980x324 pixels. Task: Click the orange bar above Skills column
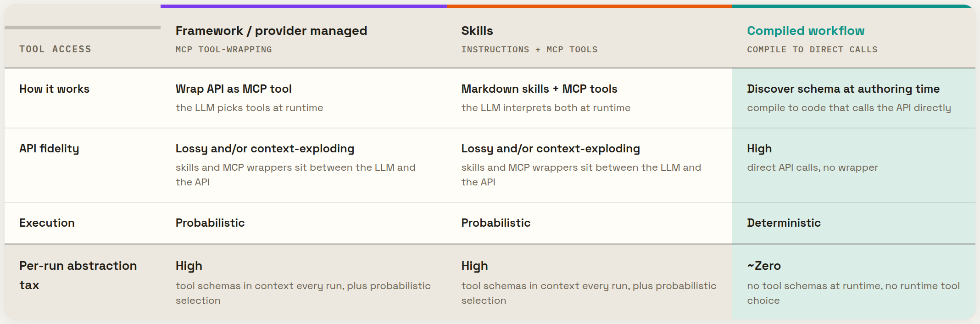coord(589,6)
